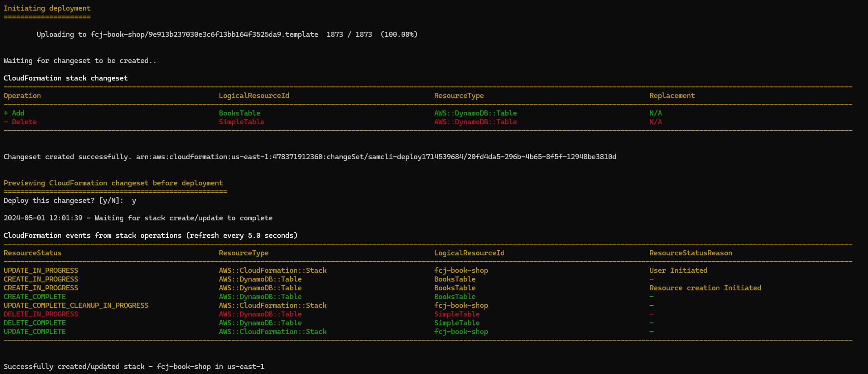Click red 'SimpleTable' in the events table
This screenshot has height=374, width=868.
pos(457,314)
